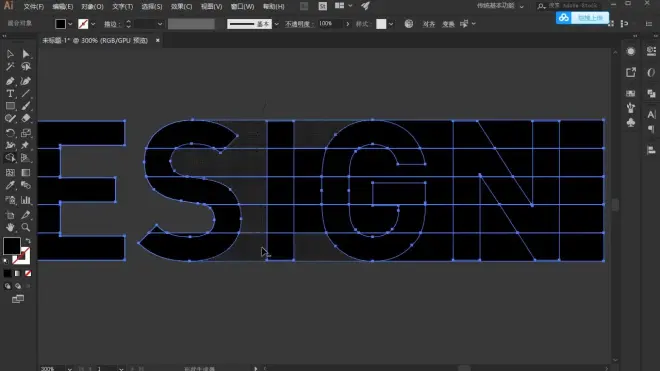Enable Draw Behind mode
660x371 pixels.
(x=18, y=286)
